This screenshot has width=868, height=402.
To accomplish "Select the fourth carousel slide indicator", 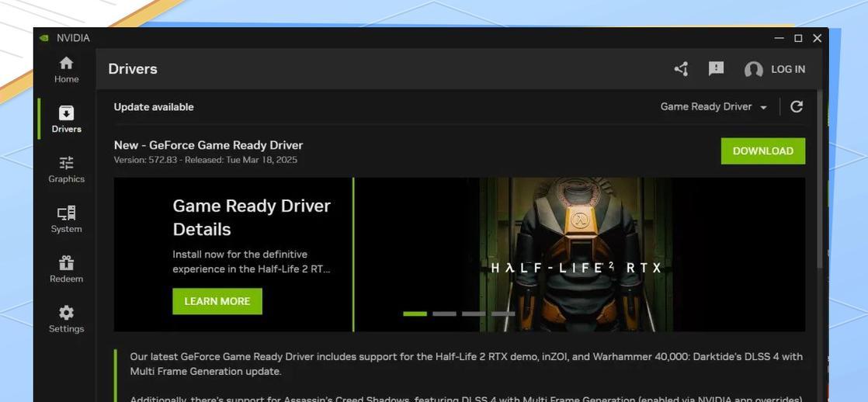I will tap(502, 314).
